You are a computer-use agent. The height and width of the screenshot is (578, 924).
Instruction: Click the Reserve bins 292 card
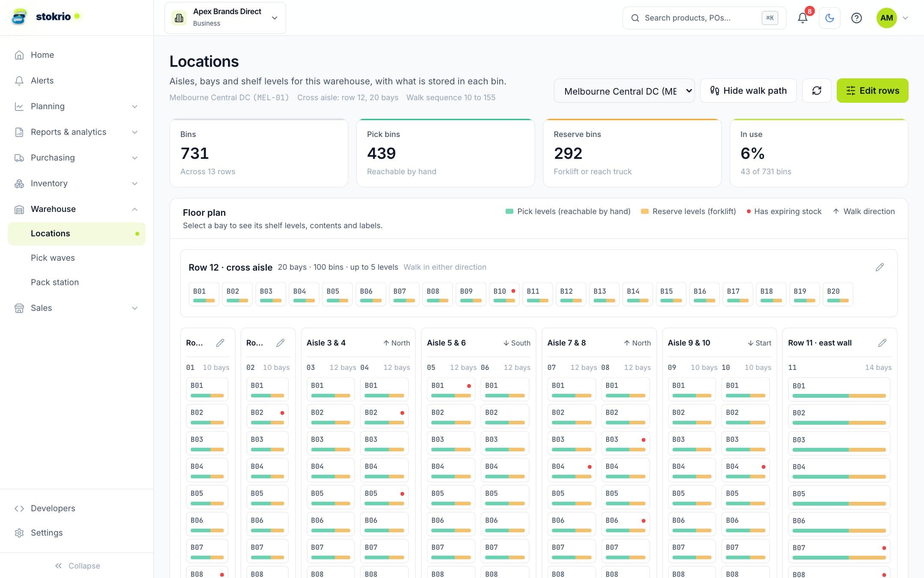coord(632,153)
